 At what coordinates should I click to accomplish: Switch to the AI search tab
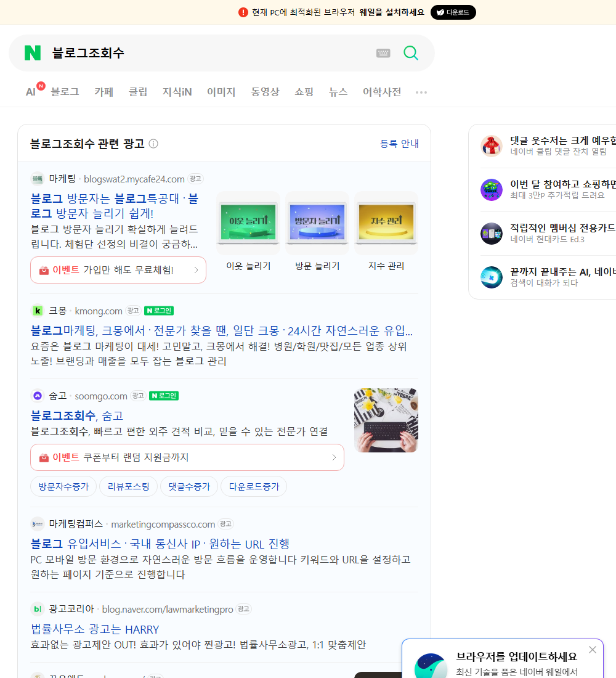pyautogui.click(x=31, y=92)
